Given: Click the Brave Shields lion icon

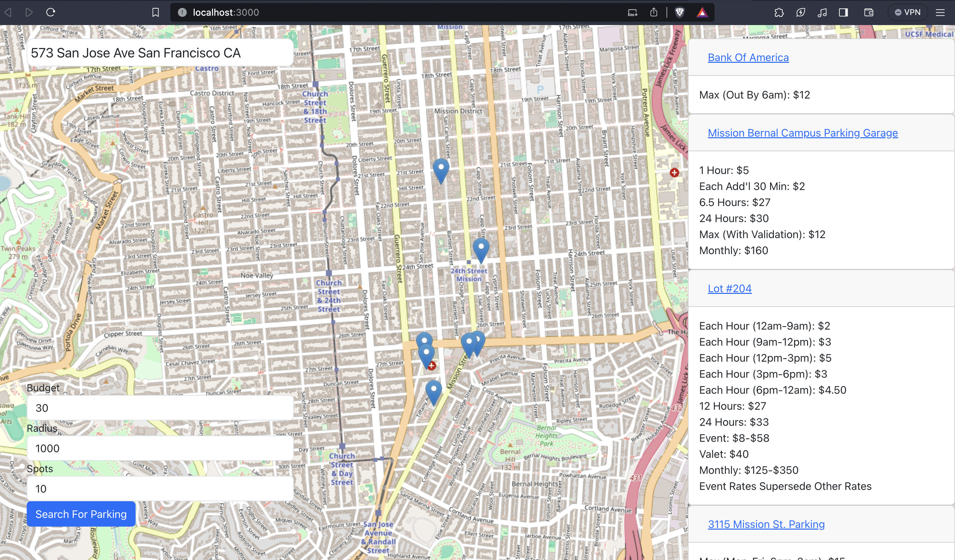Looking at the screenshot, I should click(x=680, y=12).
